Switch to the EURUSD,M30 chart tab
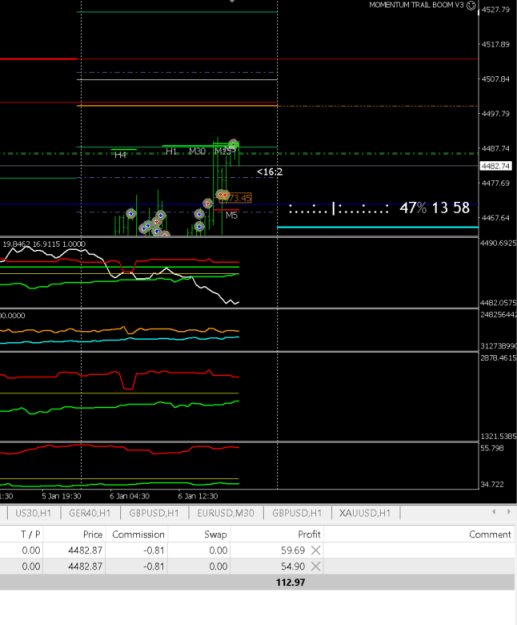The height and width of the screenshot is (625, 517). click(226, 513)
